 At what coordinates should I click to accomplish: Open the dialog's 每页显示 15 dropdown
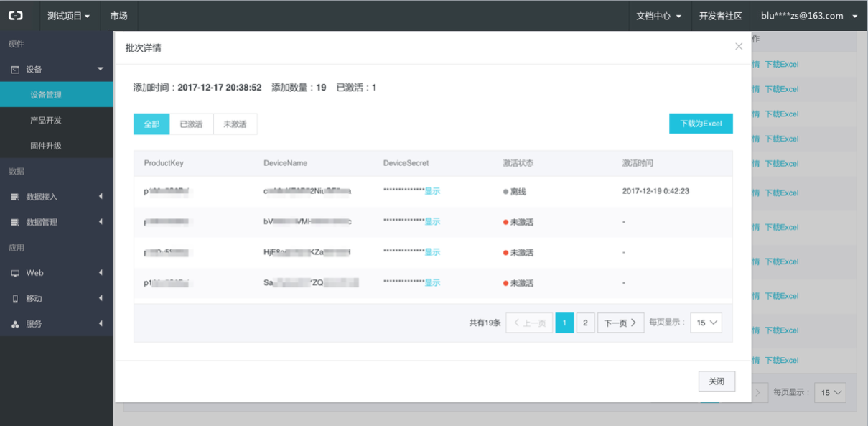coord(706,323)
